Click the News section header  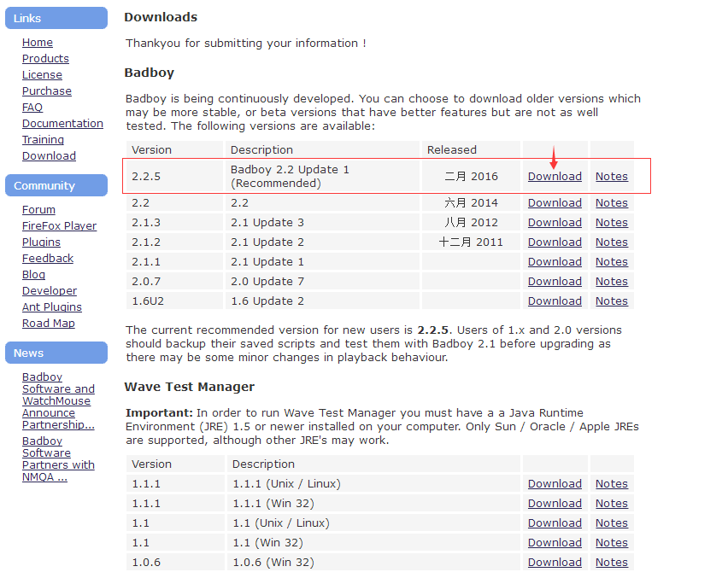pyautogui.click(x=56, y=353)
